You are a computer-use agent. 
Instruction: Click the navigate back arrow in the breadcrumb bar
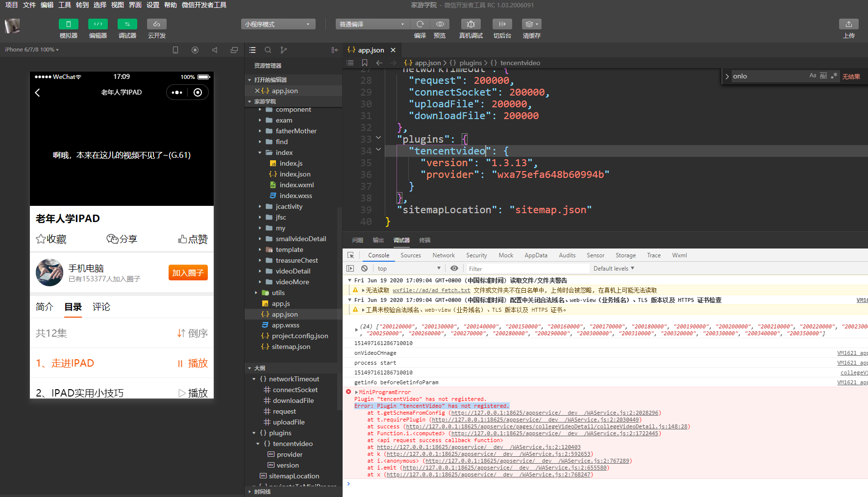pyautogui.click(x=379, y=63)
